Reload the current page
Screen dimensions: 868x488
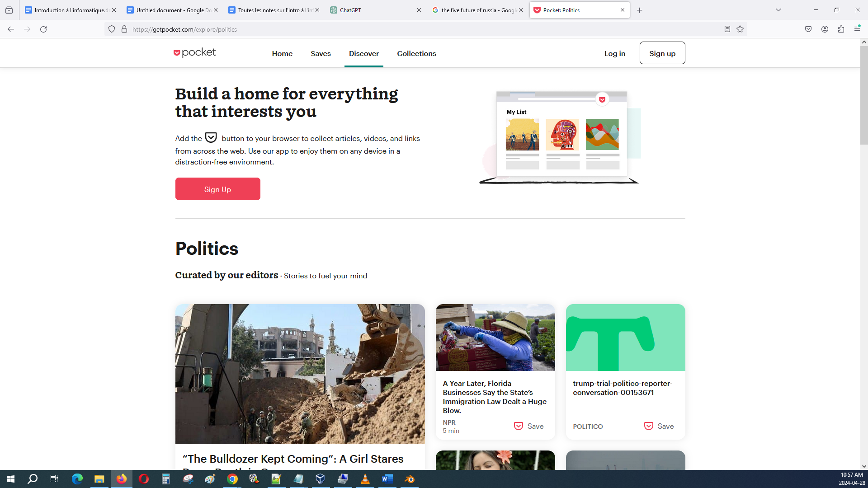[x=43, y=29]
